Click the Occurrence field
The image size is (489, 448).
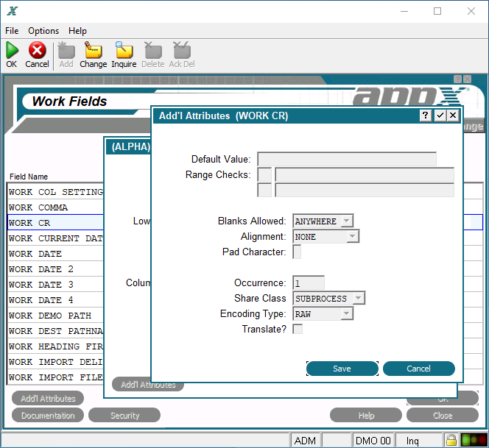click(309, 283)
